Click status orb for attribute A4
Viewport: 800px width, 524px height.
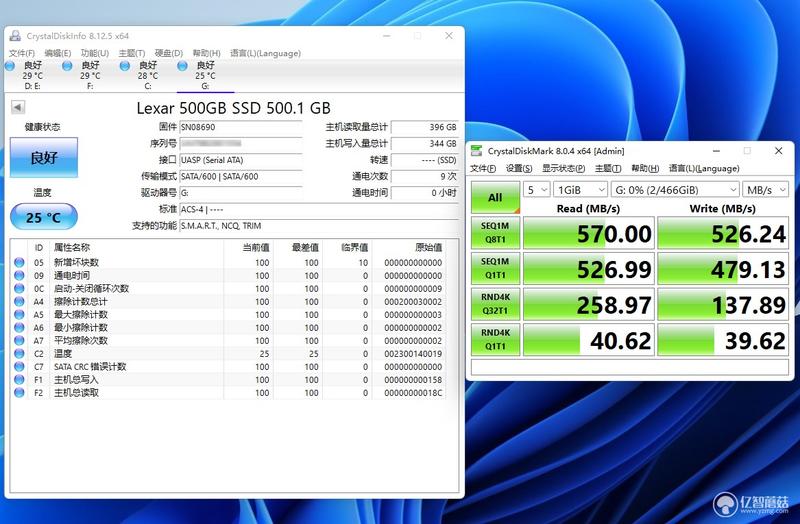pos(19,302)
